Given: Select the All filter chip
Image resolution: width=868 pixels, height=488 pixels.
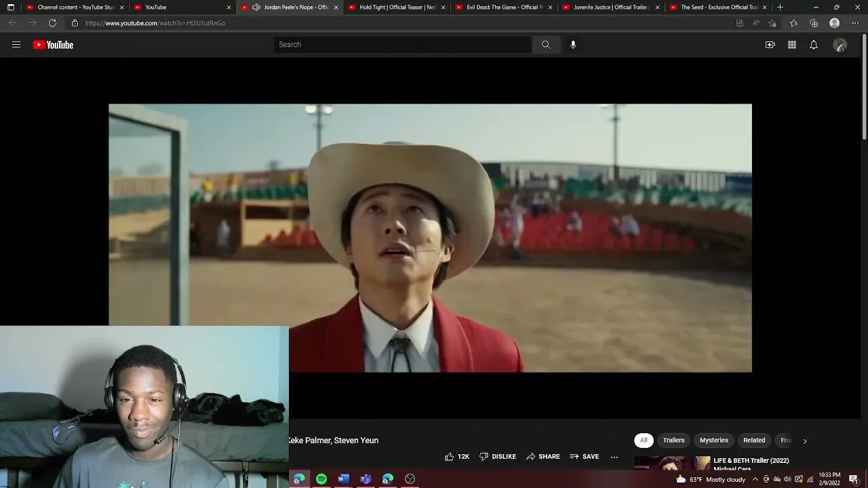Looking at the screenshot, I should pos(644,441).
